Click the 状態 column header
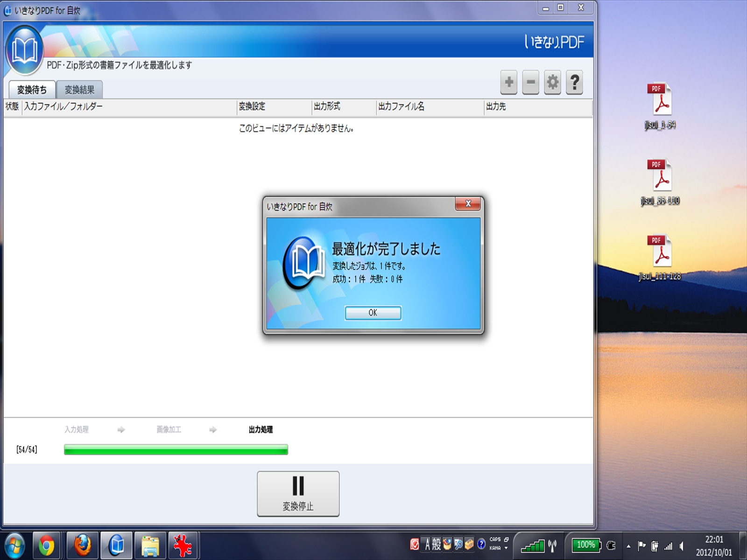The width and height of the screenshot is (747, 560). [x=12, y=106]
